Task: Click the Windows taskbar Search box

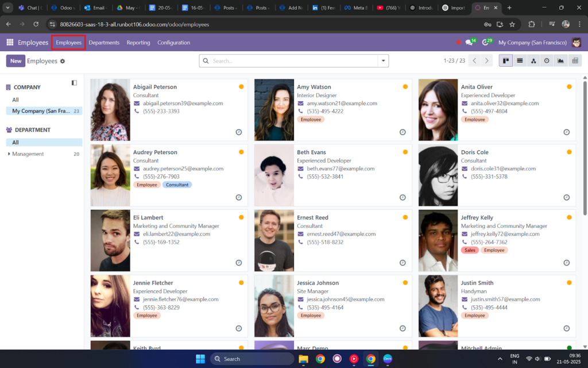Action: point(253,359)
